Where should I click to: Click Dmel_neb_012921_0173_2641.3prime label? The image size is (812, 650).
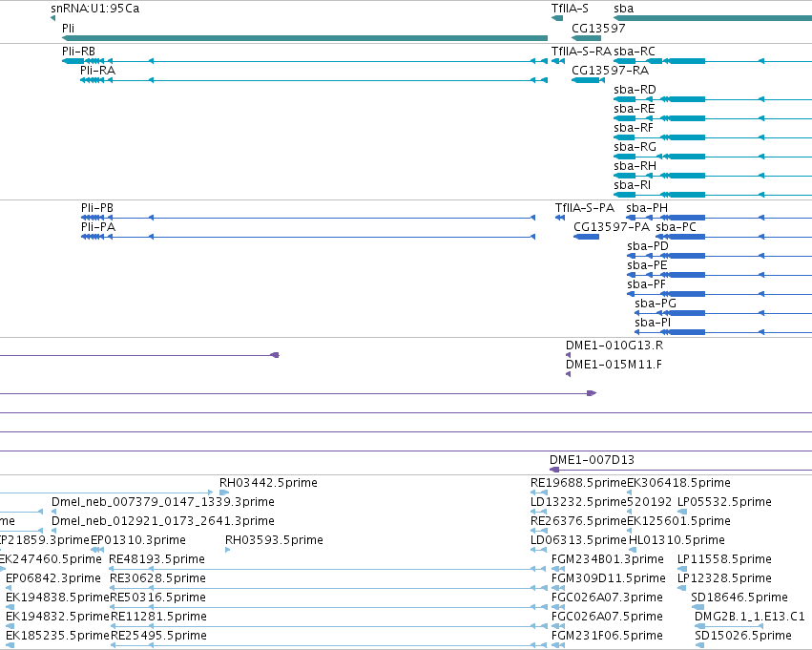[x=162, y=521]
